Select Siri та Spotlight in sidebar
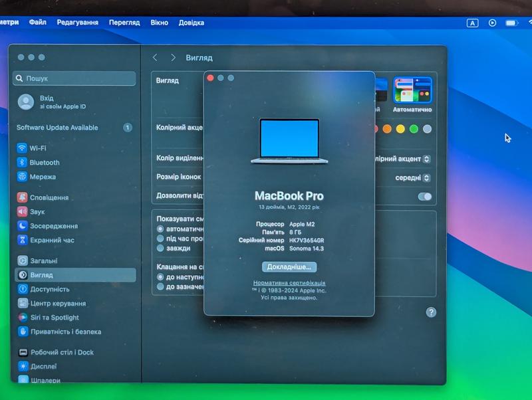The image size is (532, 400). click(54, 318)
